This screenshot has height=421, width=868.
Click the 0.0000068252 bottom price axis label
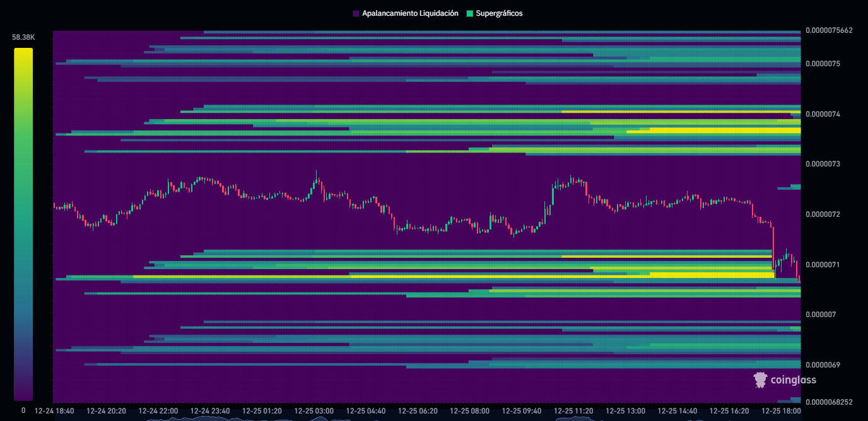[x=833, y=401]
